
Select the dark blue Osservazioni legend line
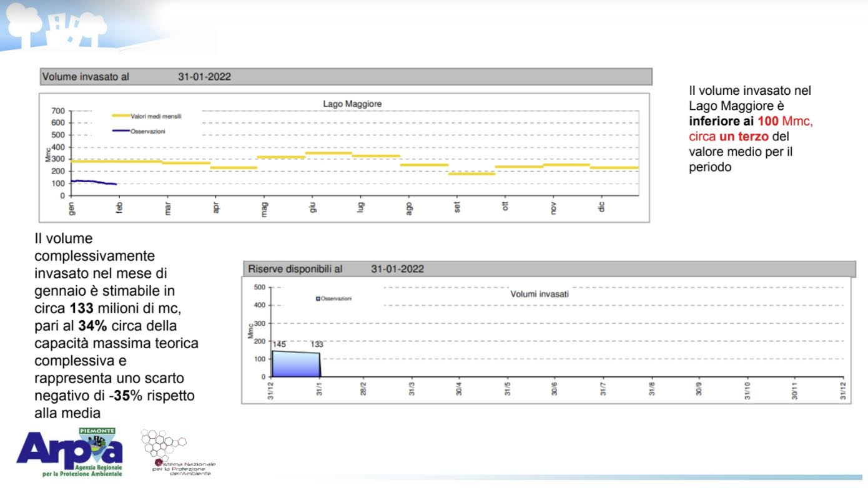(x=121, y=131)
